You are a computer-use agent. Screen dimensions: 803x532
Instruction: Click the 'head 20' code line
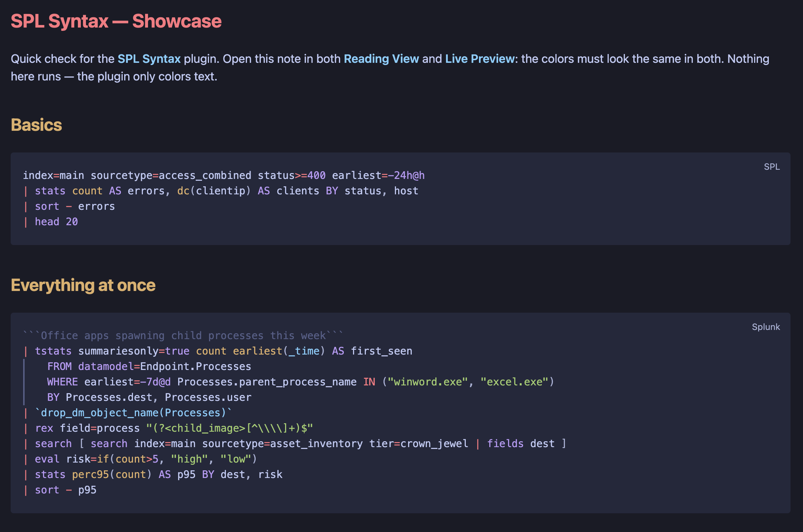click(50, 222)
